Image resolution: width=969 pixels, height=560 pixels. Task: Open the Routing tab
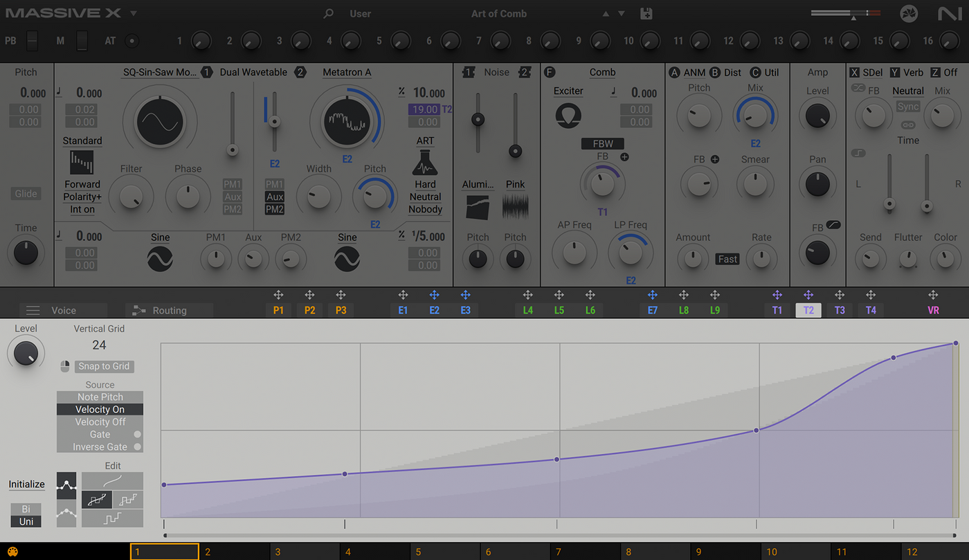point(169,311)
